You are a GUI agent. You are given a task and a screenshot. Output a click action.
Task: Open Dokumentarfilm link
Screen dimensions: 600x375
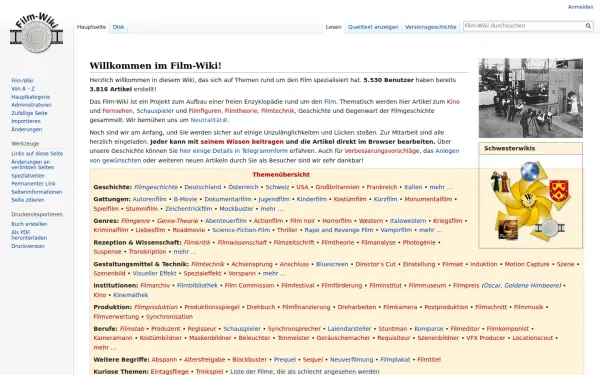tap(228, 199)
